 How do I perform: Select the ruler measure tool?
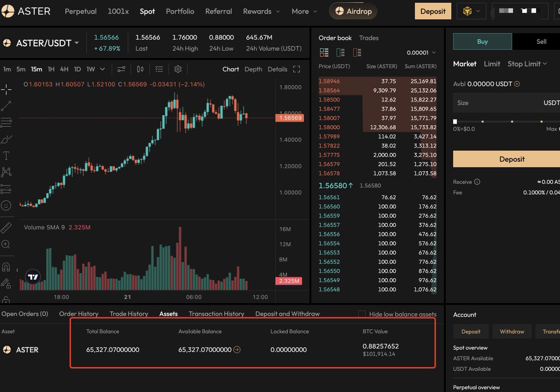pyautogui.click(x=6, y=227)
